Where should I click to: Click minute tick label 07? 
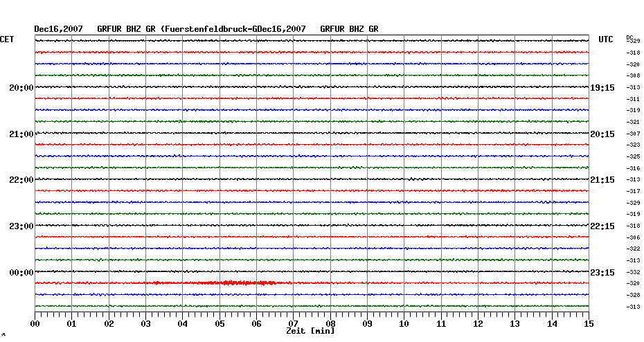tap(293, 324)
